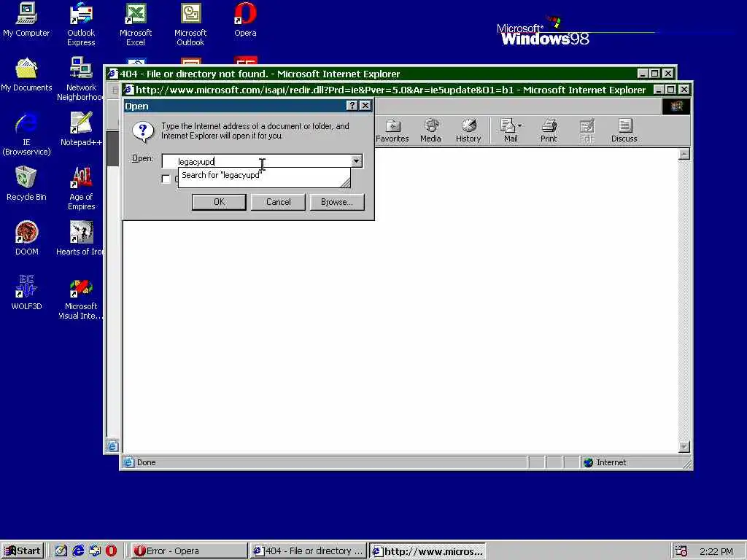Viewport: 747px width, 560px height.
Task: Switch to Error - Opera taskbar button
Action: pyautogui.click(x=190, y=551)
